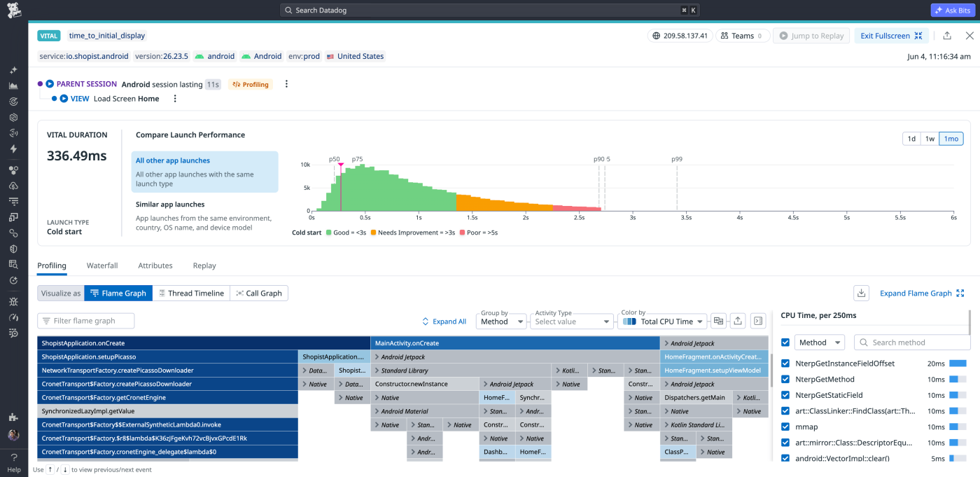This screenshot has height=477, width=980.
Task: Open the kebab menu next to Profiling badge
Action: [x=286, y=84]
